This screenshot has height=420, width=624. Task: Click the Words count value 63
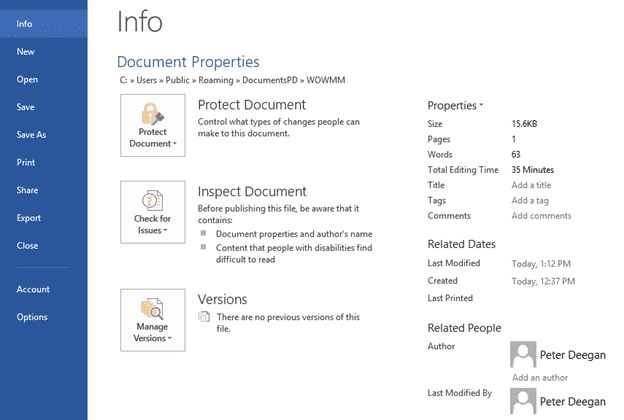coord(516,154)
